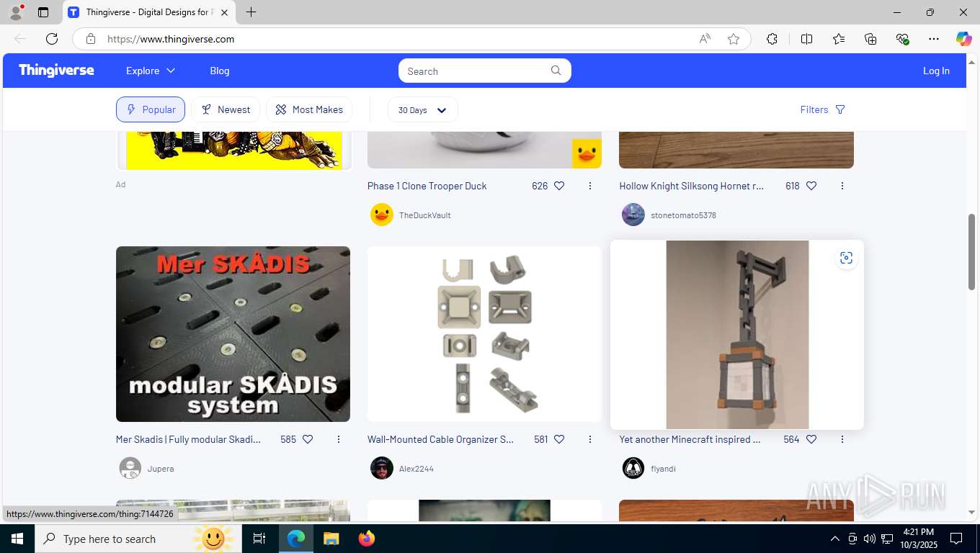Image resolution: width=980 pixels, height=553 pixels.
Task: Toggle split screen view
Action: tap(807, 39)
